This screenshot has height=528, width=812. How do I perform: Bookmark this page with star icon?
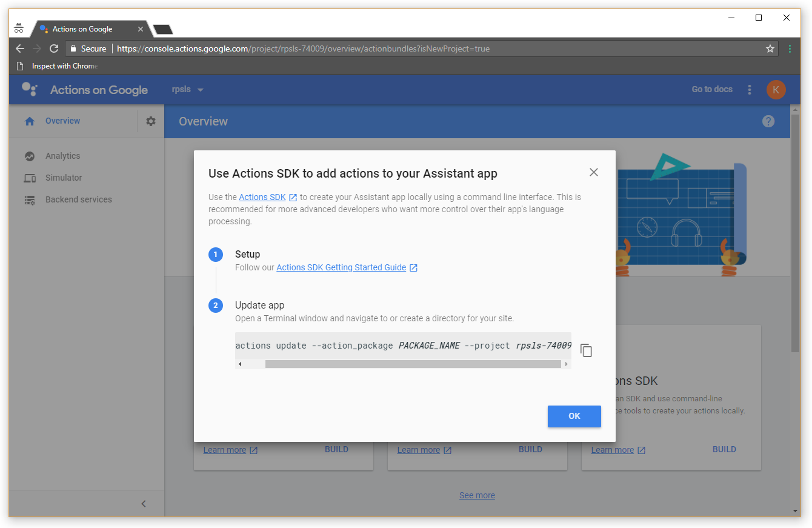(x=770, y=48)
